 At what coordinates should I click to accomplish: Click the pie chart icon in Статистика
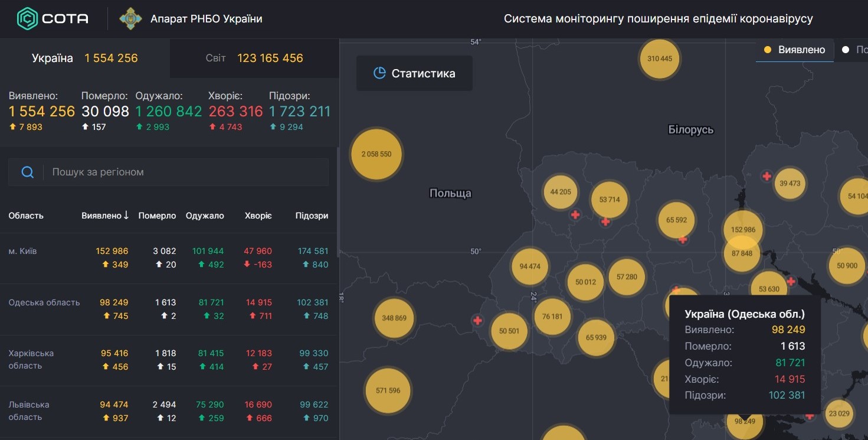pyautogui.click(x=379, y=73)
